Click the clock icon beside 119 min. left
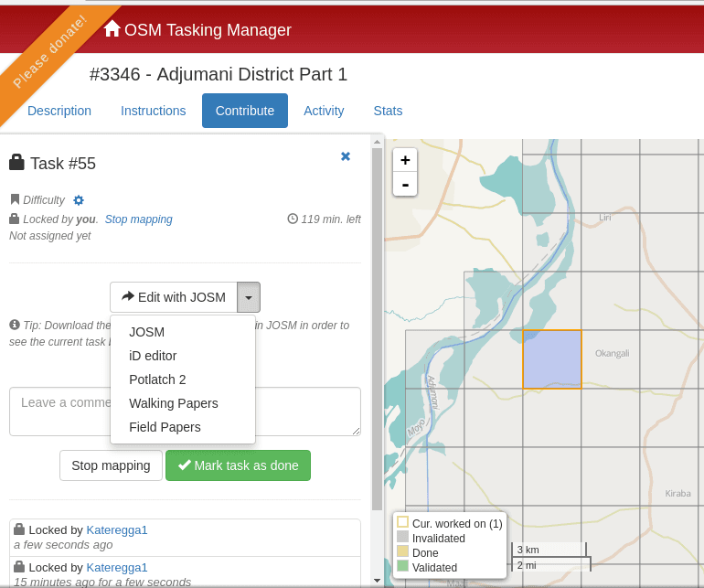Viewport: 704px width, 588px height. pos(293,219)
